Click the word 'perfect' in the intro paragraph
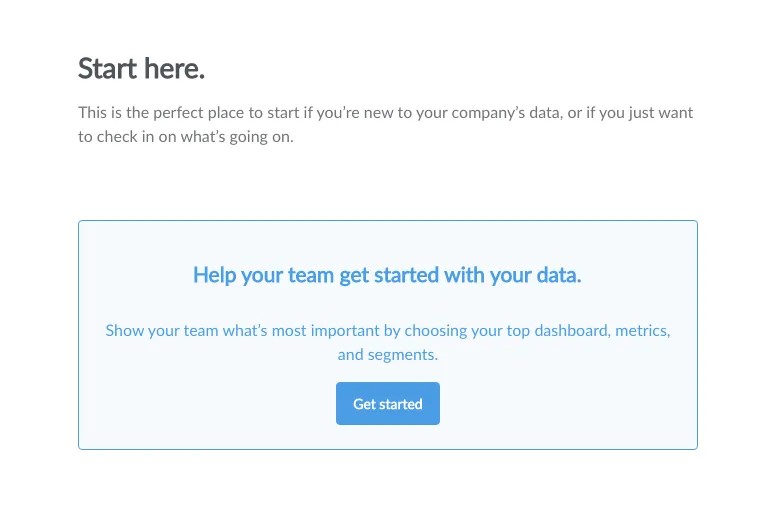Image resolution: width=780 pixels, height=518 pixels. pyautogui.click(x=179, y=112)
